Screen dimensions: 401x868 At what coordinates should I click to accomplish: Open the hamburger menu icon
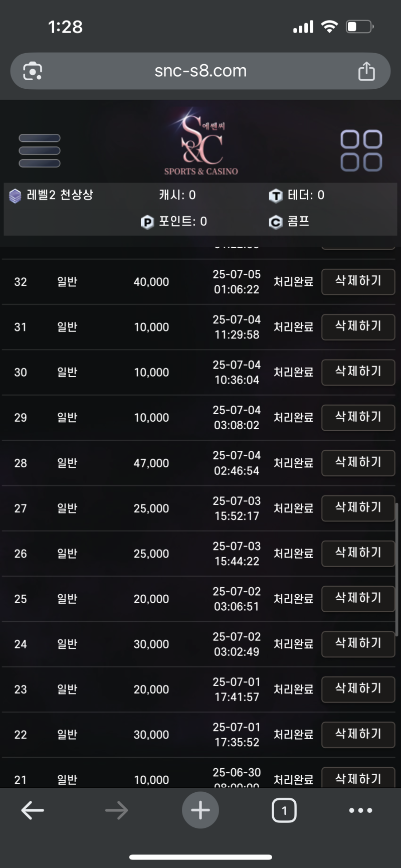click(x=39, y=150)
